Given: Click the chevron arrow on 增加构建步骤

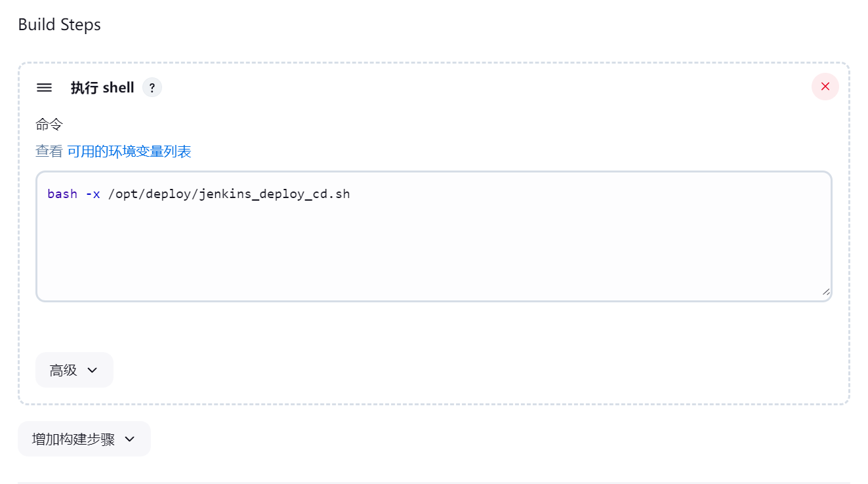Looking at the screenshot, I should [x=129, y=439].
